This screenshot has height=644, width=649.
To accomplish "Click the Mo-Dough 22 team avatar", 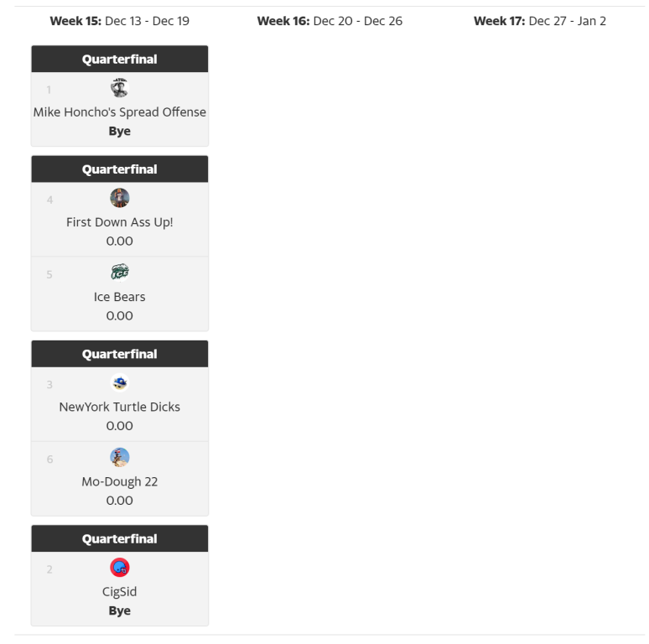I will point(120,458).
